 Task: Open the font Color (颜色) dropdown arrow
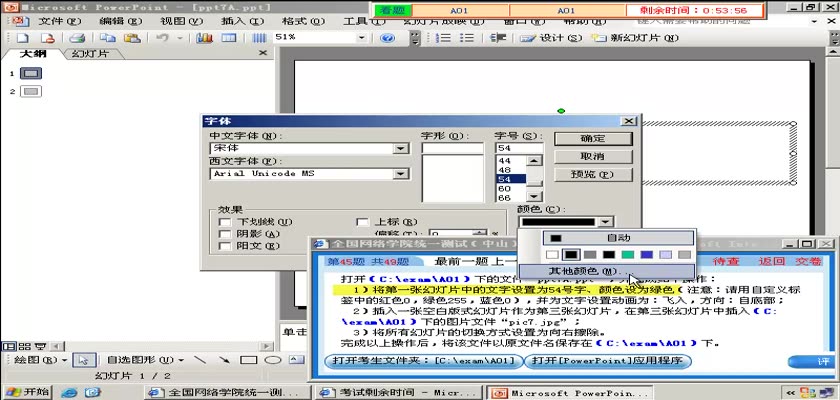[605, 222]
